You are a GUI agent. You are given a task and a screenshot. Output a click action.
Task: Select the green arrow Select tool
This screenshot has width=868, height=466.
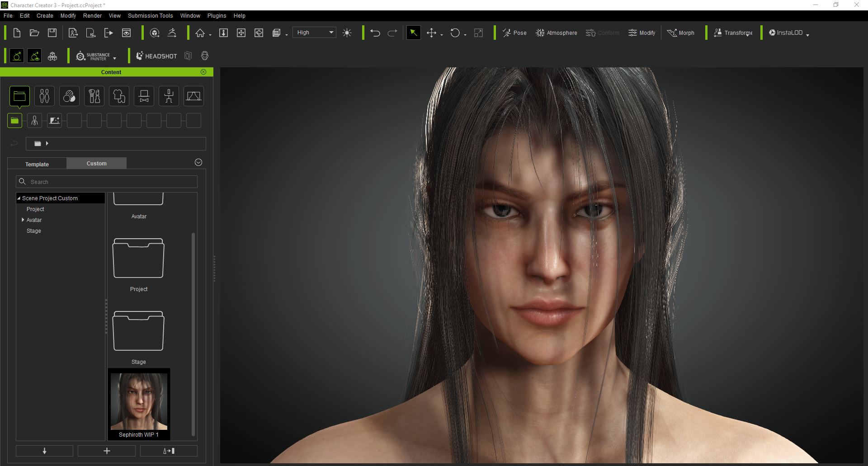[413, 33]
